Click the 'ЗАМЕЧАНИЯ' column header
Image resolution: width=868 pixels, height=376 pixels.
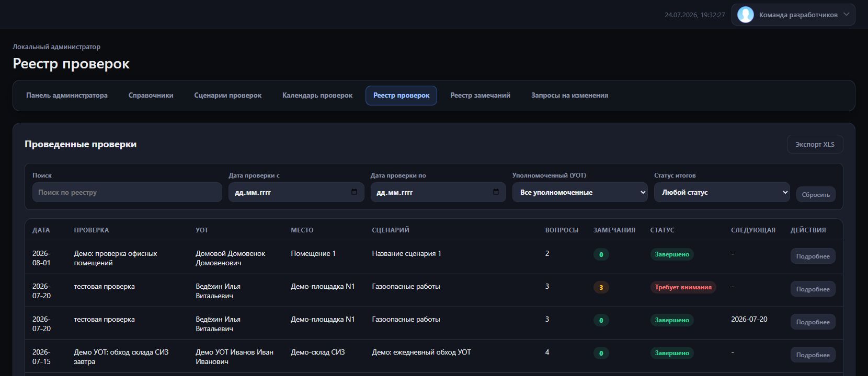coord(614,230)
